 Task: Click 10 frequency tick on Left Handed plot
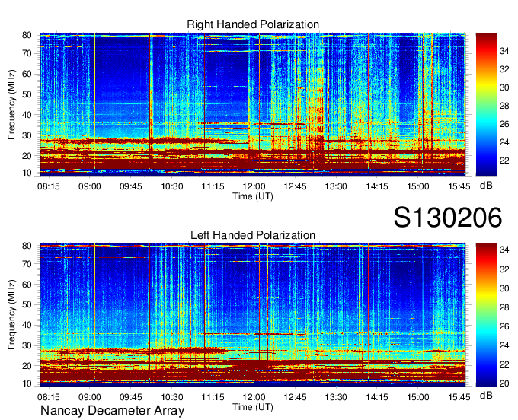coord(27,383)
